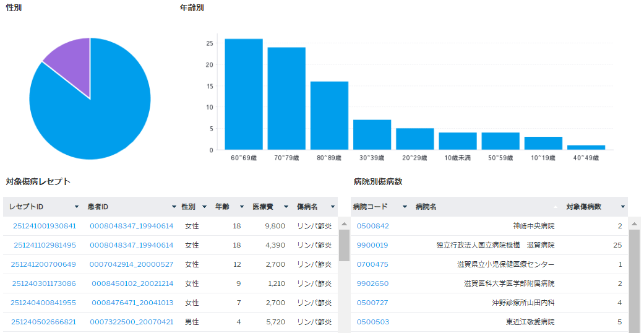
Task: Click the 60~69歳 bar in the age chart
Action: tap(243, 94)
